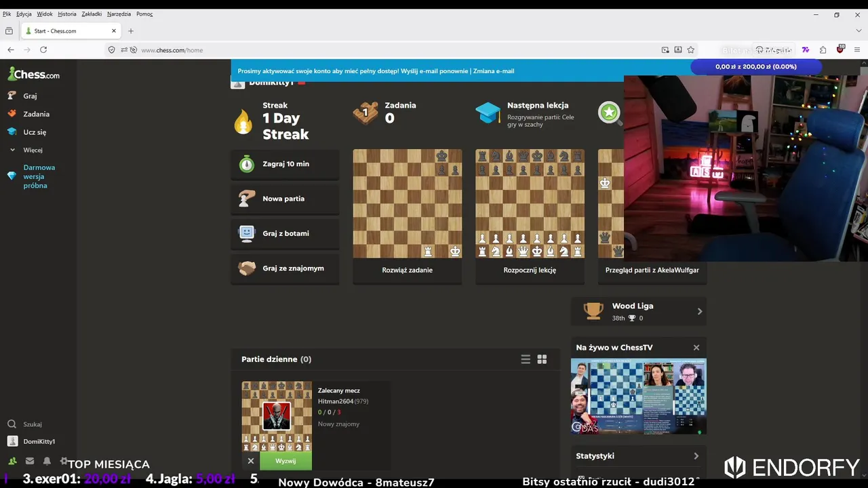Close the Start - Chess.com tab

114,30
